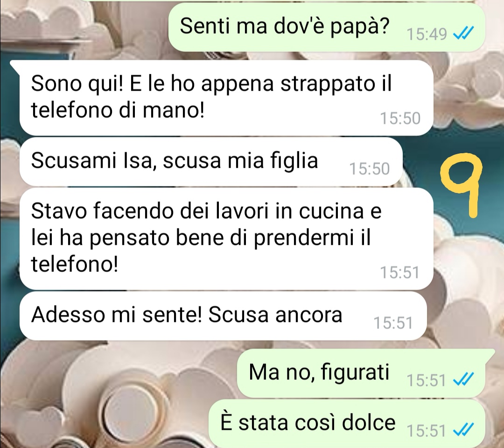Select the 'Stavo facendo dei lavori in cucina' message
Image resolution: width=504 pixels, height=448 pixels.
[x=226, y=239]
